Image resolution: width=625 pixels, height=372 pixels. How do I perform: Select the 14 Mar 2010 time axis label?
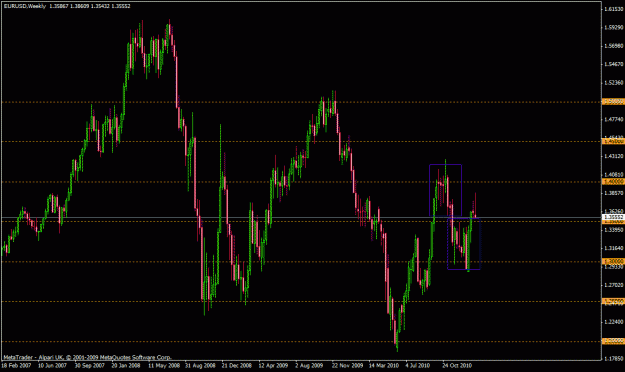[383, 365]
